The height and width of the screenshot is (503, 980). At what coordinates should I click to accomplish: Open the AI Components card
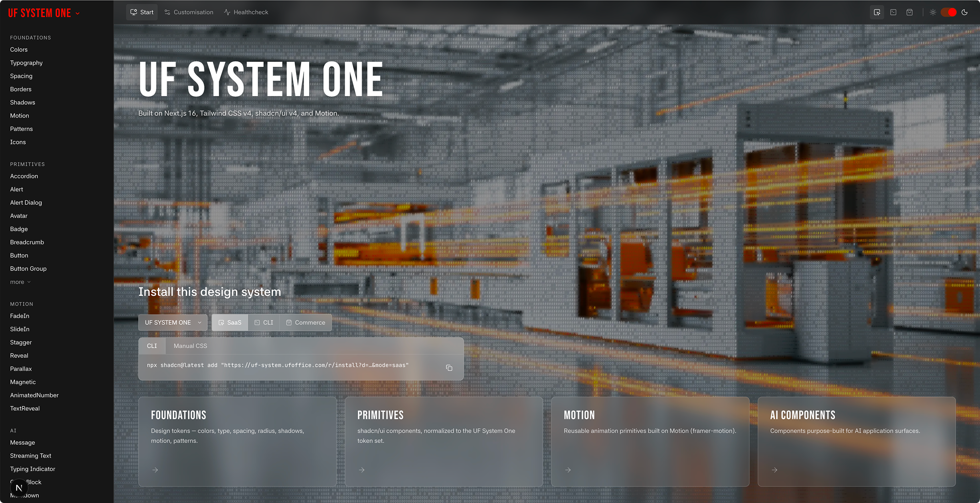(857, 442)
